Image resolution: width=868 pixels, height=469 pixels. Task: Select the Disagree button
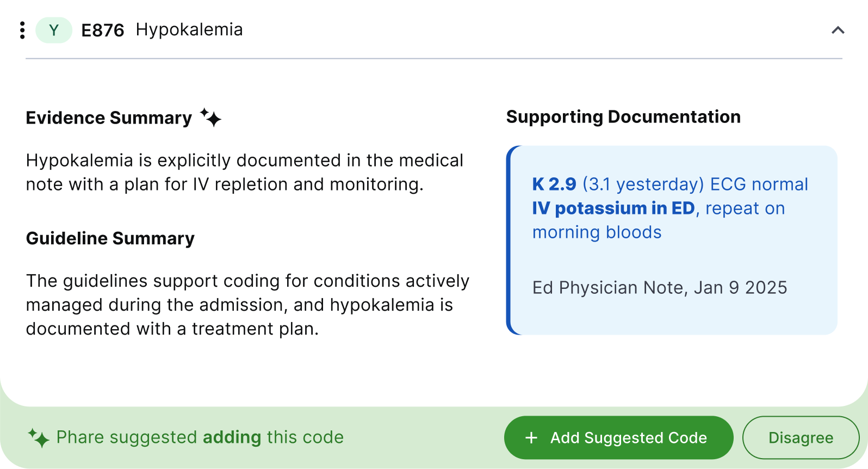pyautogui.click(x=801, y=438)
